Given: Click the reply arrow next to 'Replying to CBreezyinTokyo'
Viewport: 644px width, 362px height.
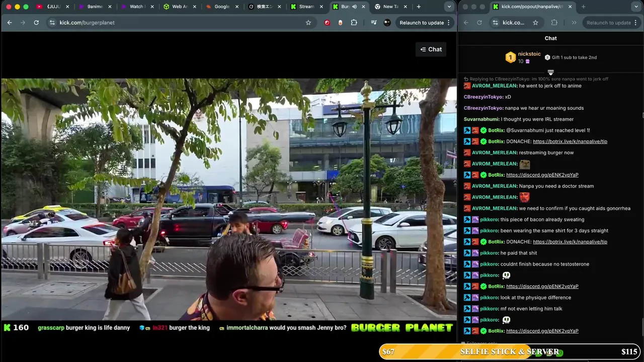Looking at the screenshot, I should coord(466,79).
